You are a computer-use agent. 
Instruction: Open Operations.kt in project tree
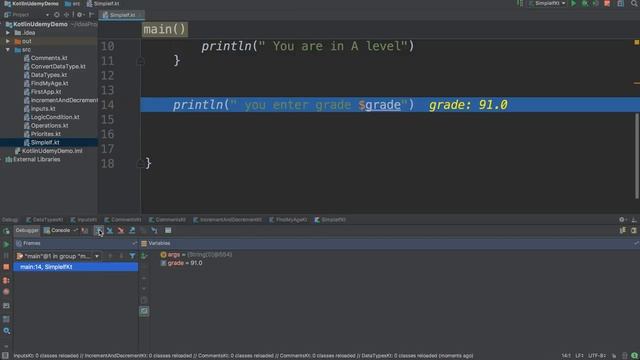pyautogui.click(x=49, y=126)
